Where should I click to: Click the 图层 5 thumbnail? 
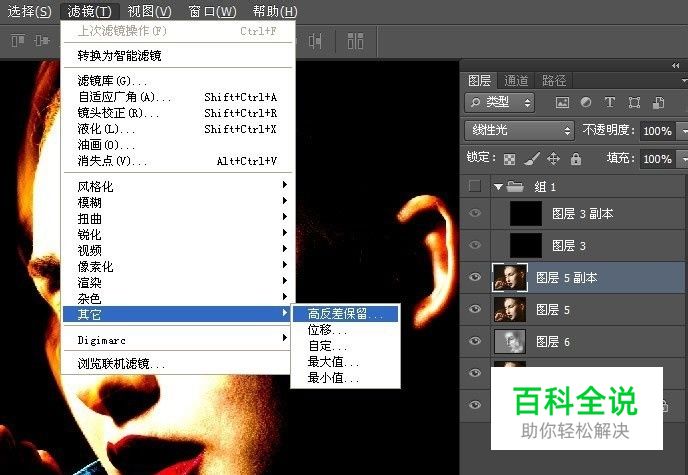(x=509, y=309)
